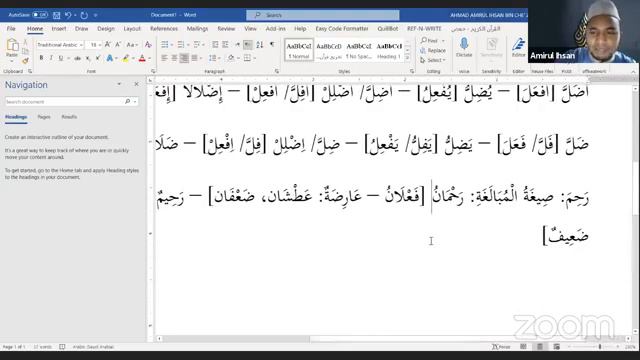The height and width of the screenshot is (360, 640).
Task: Toggle Strikethrough formatting
Action: (77, 58)
